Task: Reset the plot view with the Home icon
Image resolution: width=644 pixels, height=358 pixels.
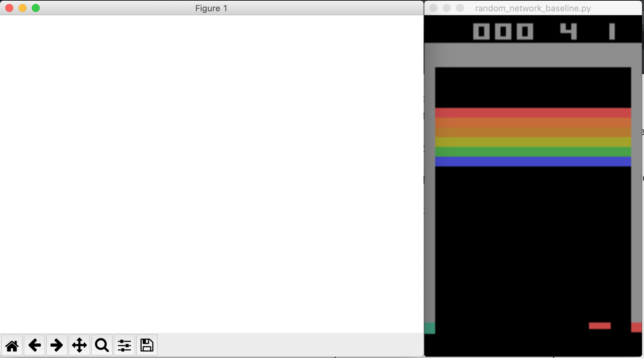Action: pos(12,345)
